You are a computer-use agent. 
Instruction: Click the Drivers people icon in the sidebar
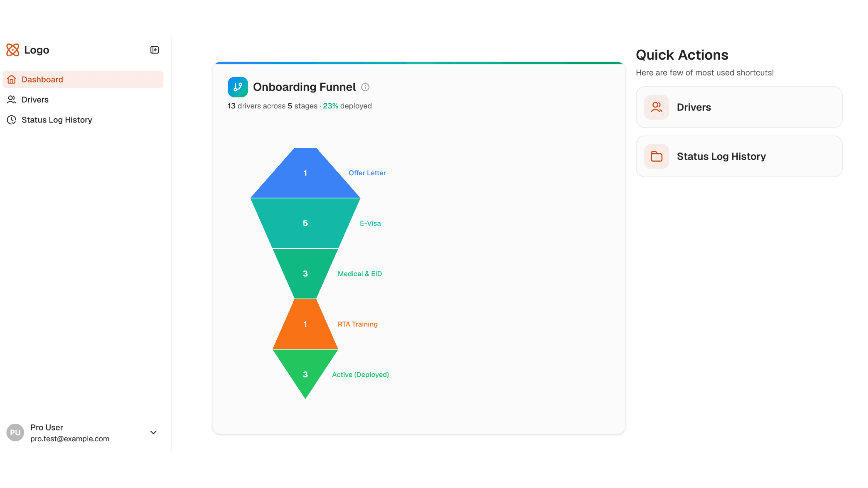pos(12,99)
